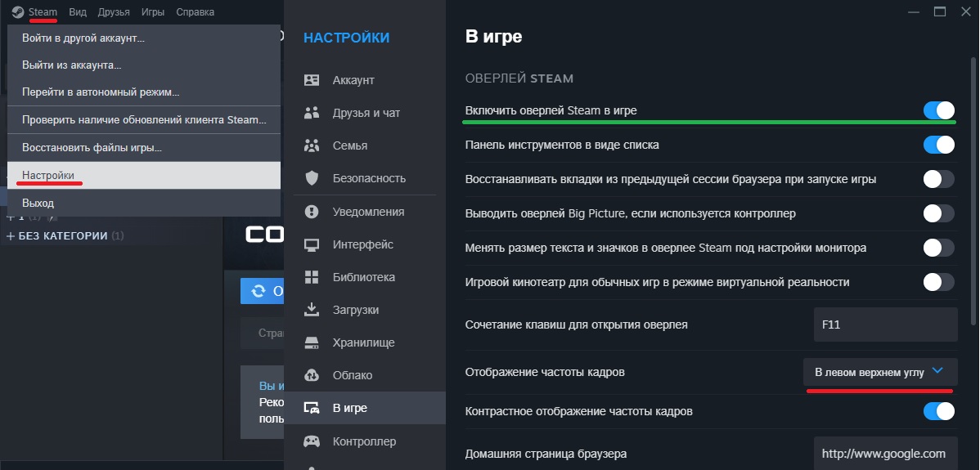Viewport: 980px width, 470px height.
Task: Close the settings window
Action: click(965, 11)
